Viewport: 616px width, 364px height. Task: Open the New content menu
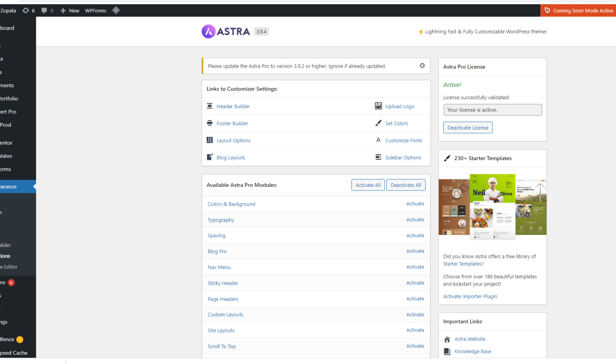click(x=70, y=11)
